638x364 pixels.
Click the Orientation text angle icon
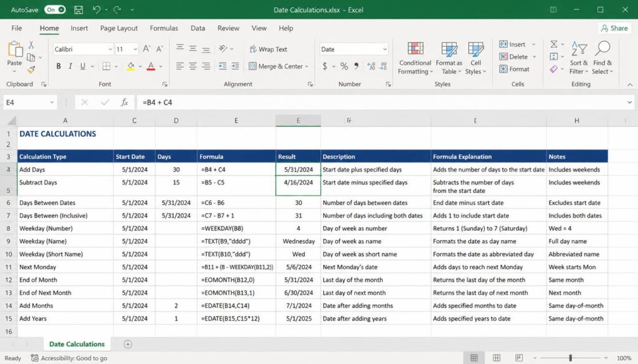click(x=223, y=49)
